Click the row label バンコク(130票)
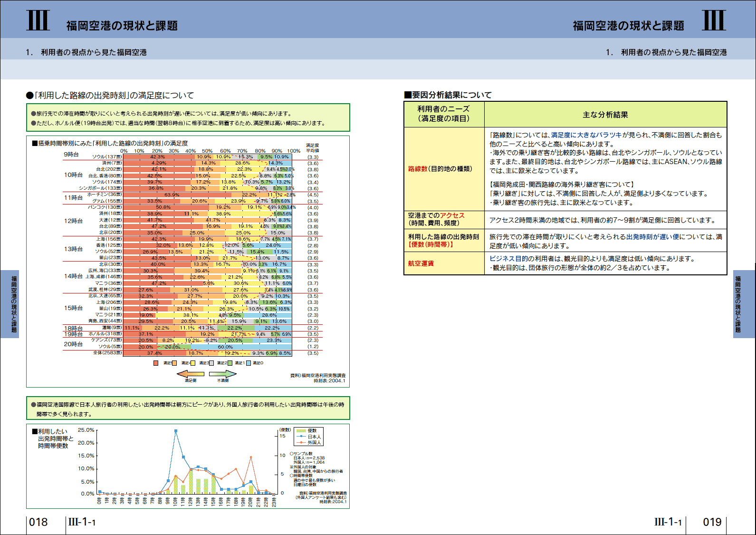This screenshot has height=535, width=756. (x=105, y=207)
